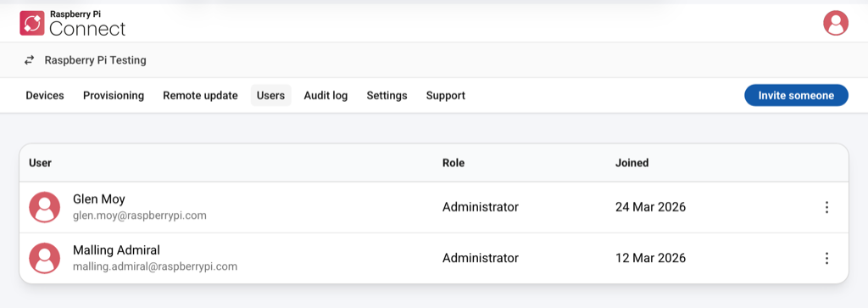Screen dimensions: 868x308
Task: Select the Users tab
Action: pyautogui.click(x=270, y=95)
